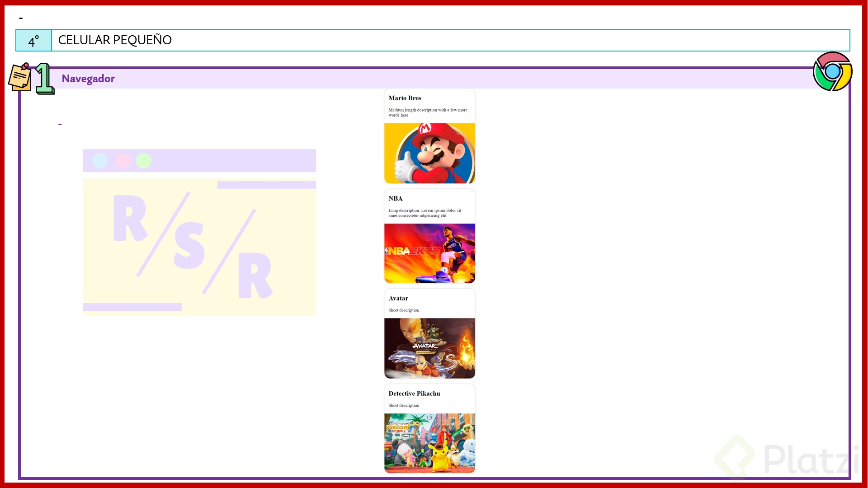Click the Mario Bros card image
Viewport: 868px width, 488px height.
[429, 153]
